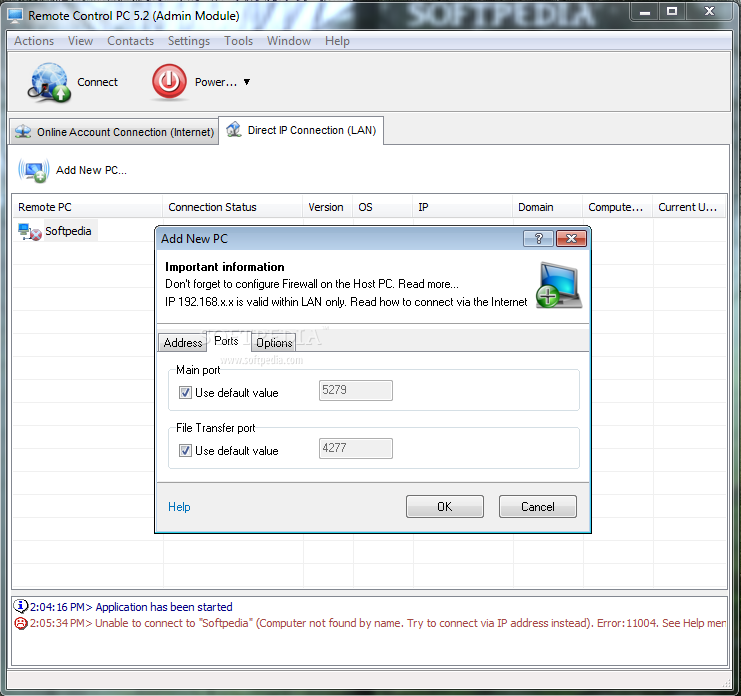Screen dimensions: 741x696
Task: Click the info icon in log
Action: [x=20, y=606]
